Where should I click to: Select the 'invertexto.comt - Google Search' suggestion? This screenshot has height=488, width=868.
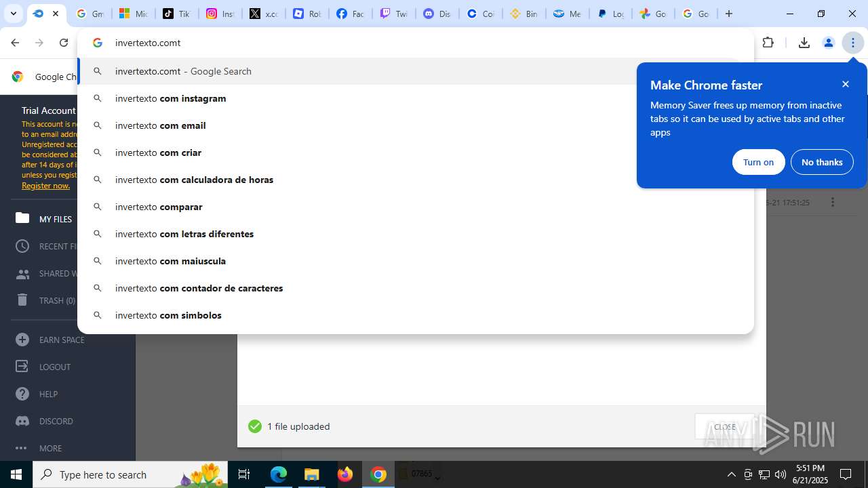click(415, 71)
